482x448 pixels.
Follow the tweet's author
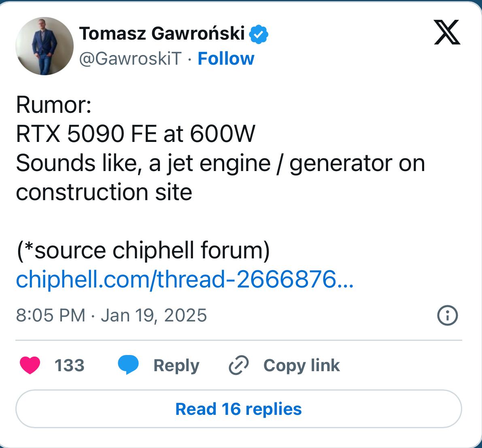pyautogui.click(x=226, y=59)
